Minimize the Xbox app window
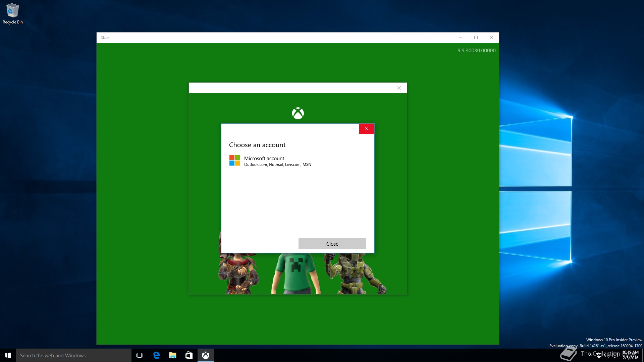644x362 pixels. (x=461, y=38)
